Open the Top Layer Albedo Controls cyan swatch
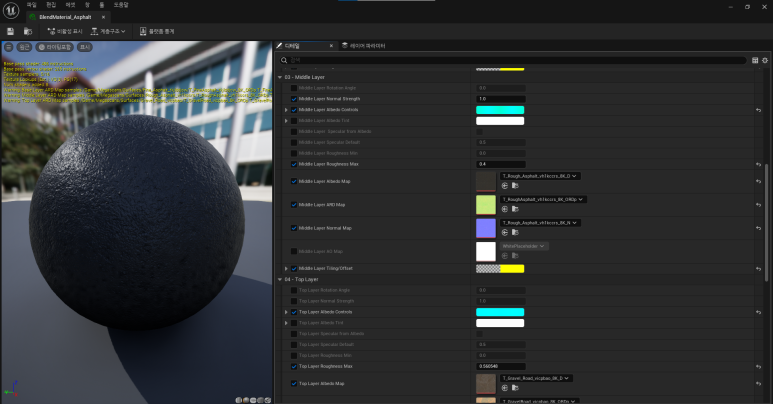 pos(500,312)
